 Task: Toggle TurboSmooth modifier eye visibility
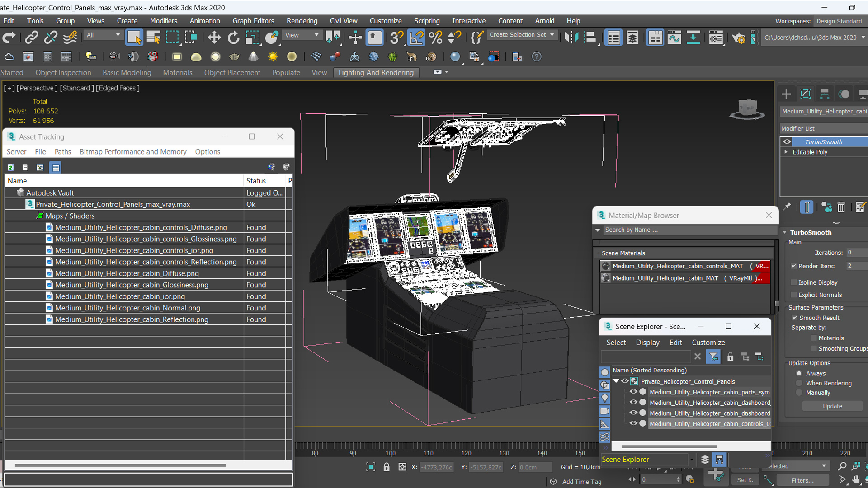point(787,142)
